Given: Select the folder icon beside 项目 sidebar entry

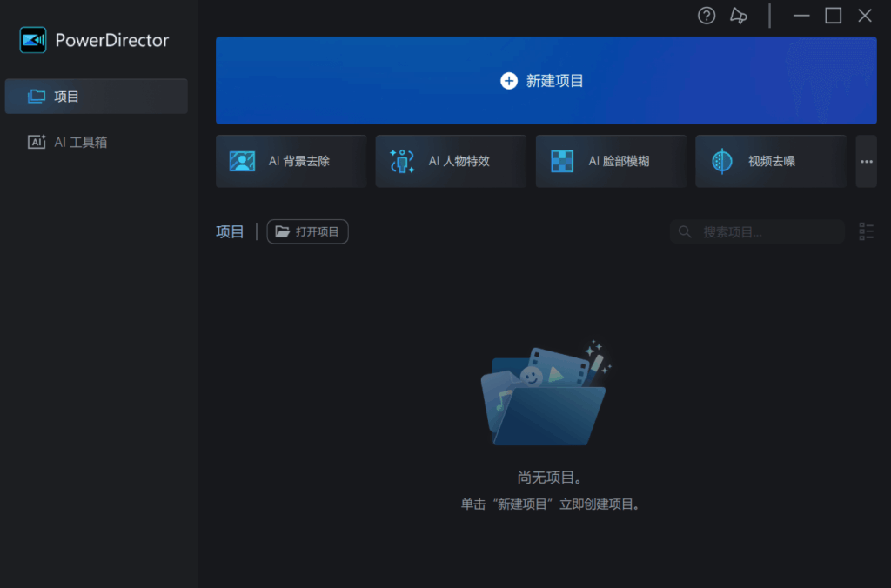Looking at the screenshot, I should click(36, 96).
